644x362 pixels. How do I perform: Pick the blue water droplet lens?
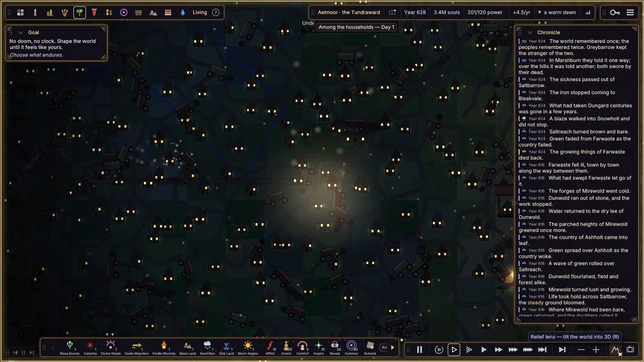tap(183, 13)
